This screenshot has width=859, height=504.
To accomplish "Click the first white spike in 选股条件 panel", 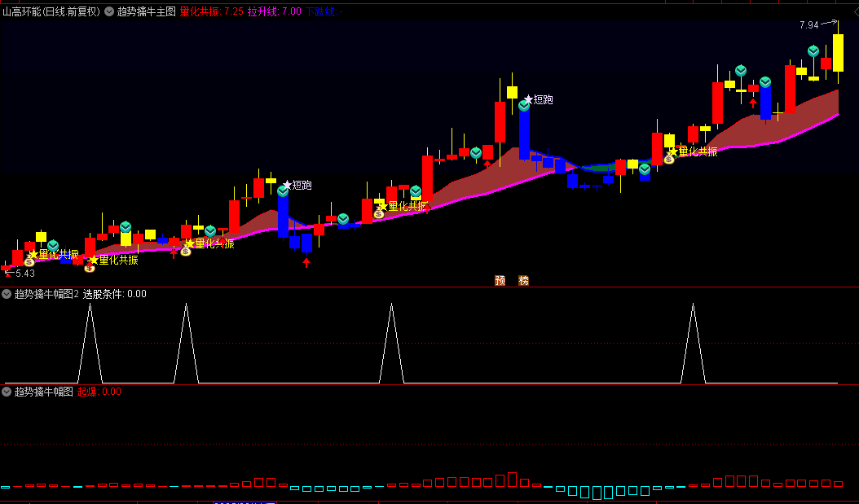I will pos(90,343).
